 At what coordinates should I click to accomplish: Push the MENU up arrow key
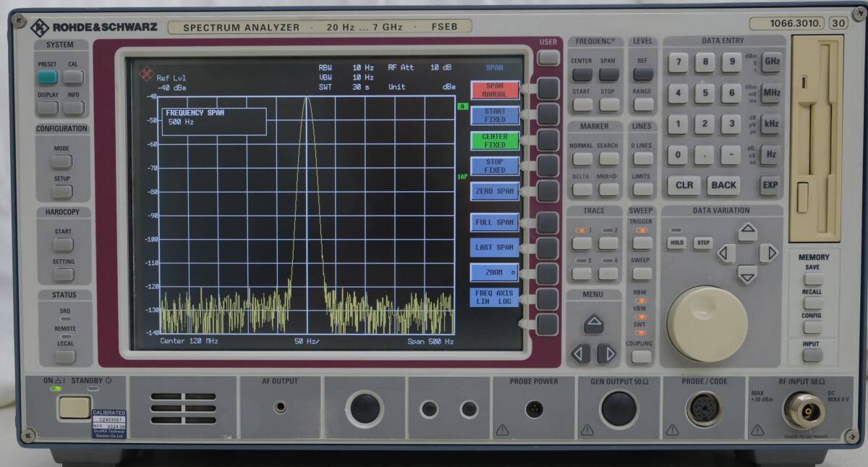594,324
